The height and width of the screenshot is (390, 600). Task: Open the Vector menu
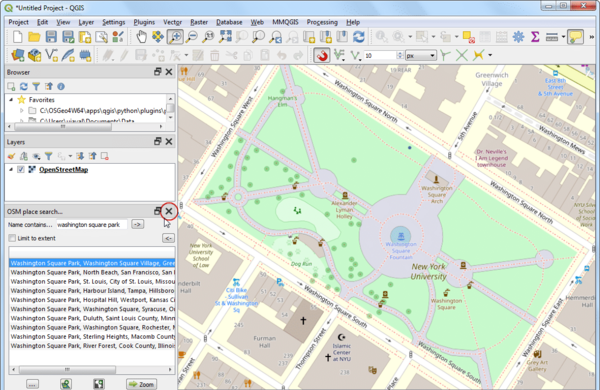(x=172, y=22)
